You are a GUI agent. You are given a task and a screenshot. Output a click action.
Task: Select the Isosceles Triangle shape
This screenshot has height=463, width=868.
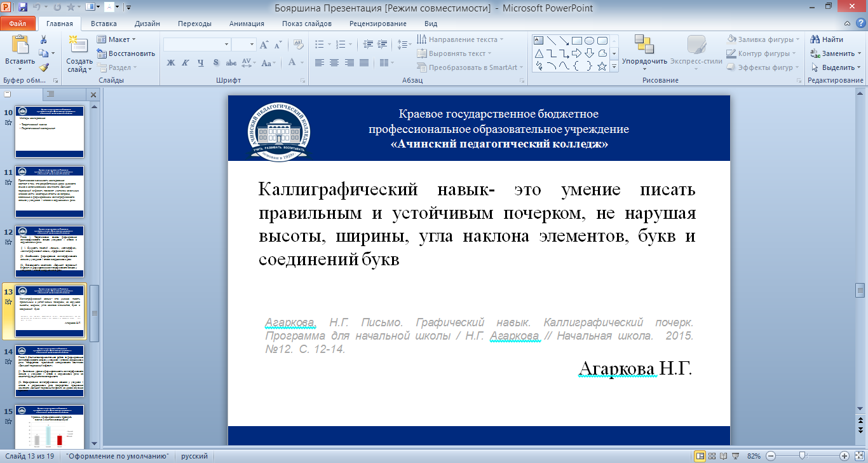539,53
